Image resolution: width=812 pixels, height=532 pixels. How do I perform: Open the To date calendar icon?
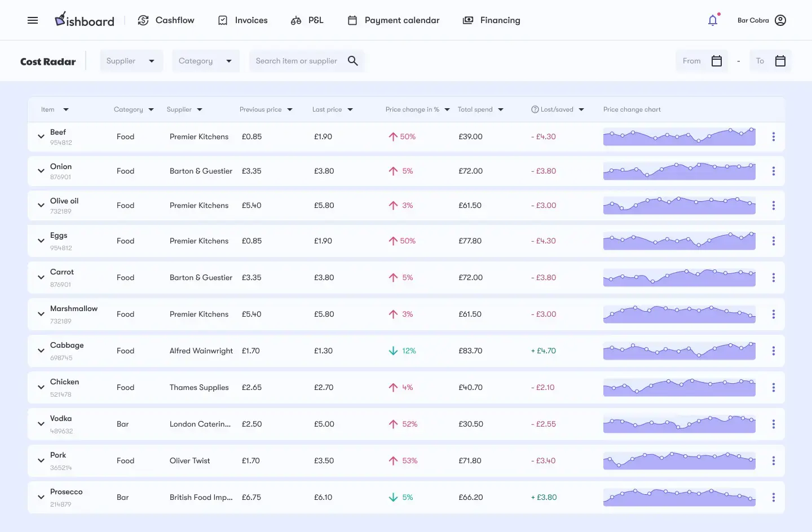point(780,61)
